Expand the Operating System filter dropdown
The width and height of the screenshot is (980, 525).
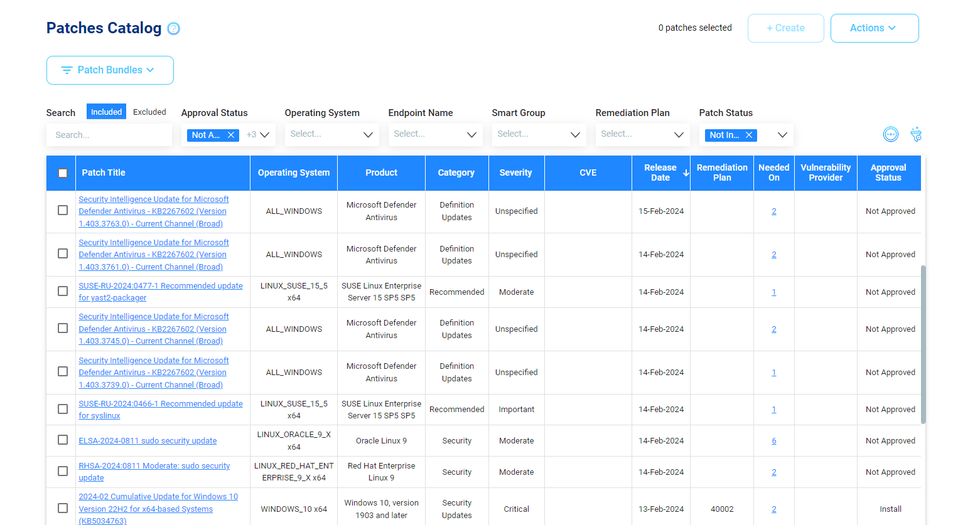368,135
